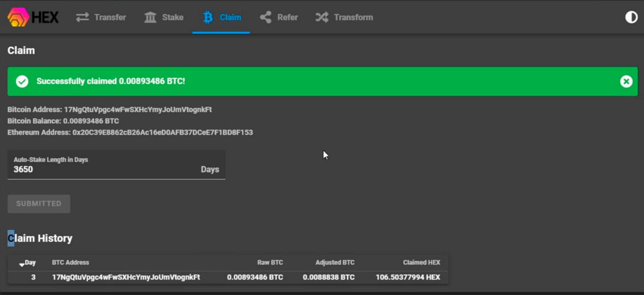Click the success checkmark icon
Viewport: 644px width, 295px height.
click(22, 81)
